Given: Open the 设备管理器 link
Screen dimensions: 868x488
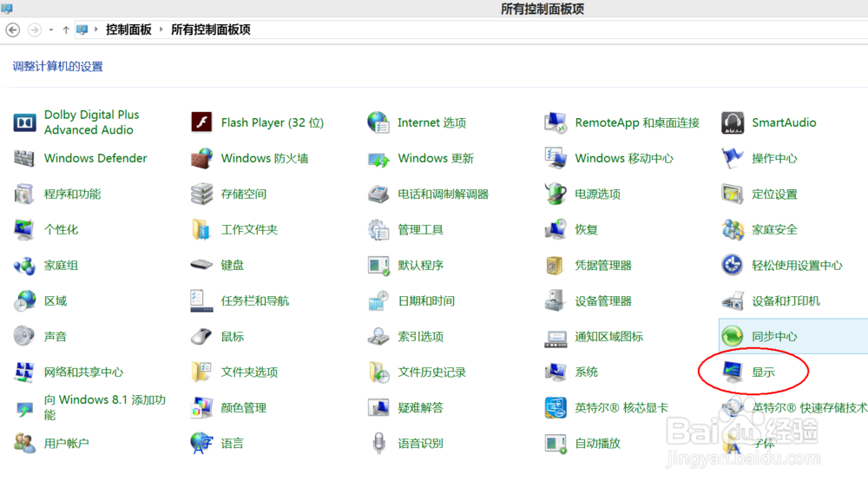Looking at the screenshot, I should [x=603, y=300].
